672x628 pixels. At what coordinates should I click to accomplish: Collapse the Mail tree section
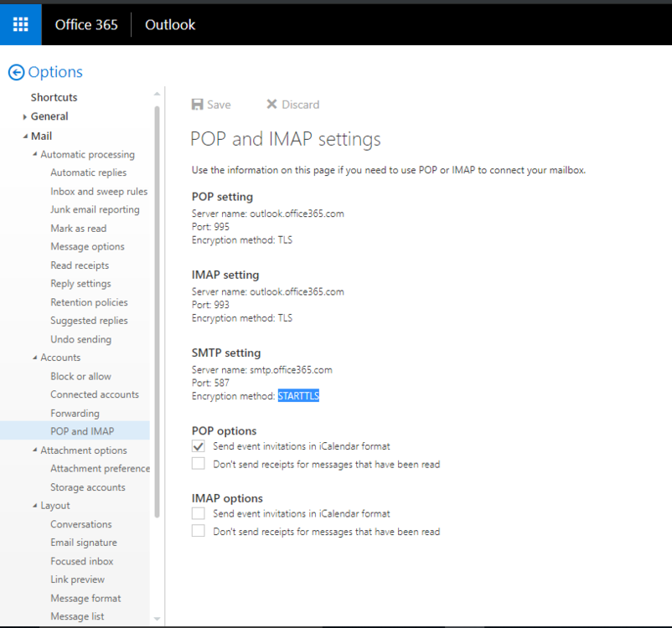click(x=25, y=136)
